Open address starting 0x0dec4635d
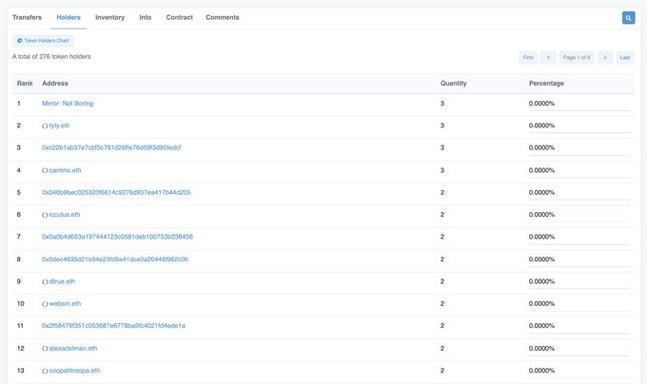Screen dimensions: 647x384 point(115,259)
